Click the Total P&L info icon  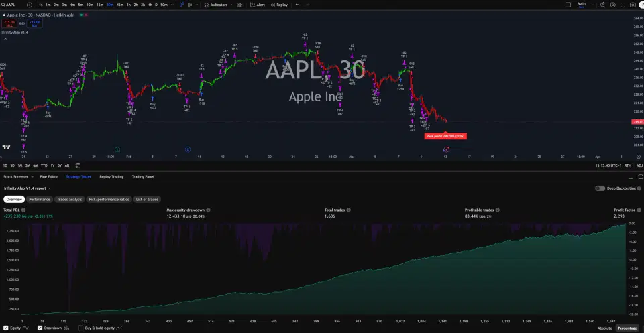pyautogui.click(x=23, y=210)
